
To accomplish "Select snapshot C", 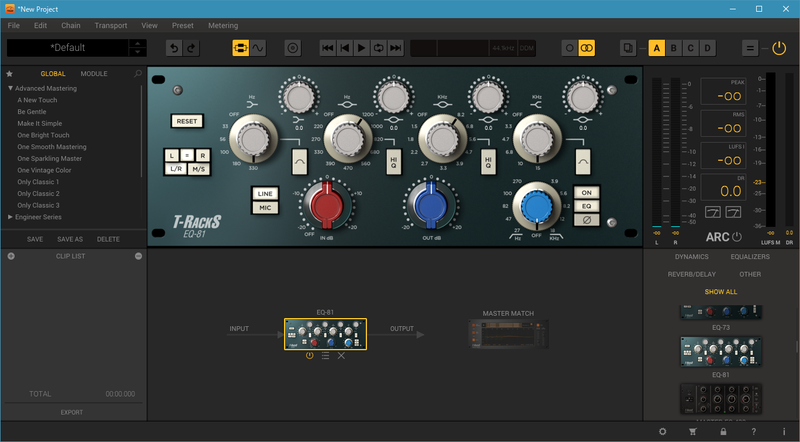I will click(x=690, y=48).
